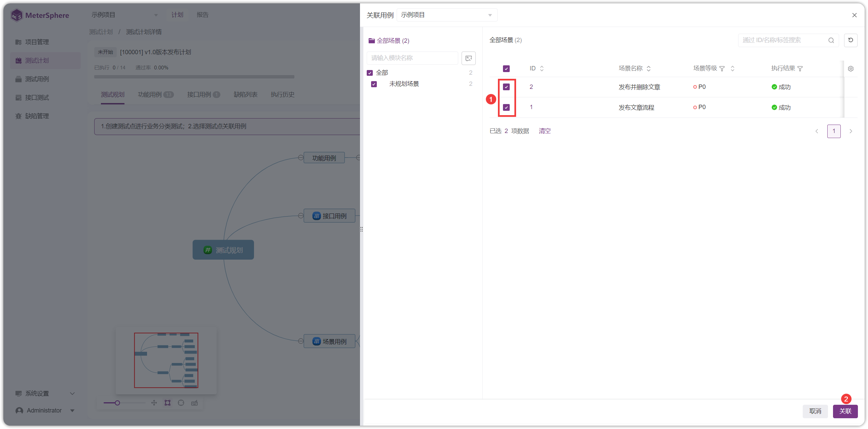Switch to the 接口用例 tab

(203, 94)
